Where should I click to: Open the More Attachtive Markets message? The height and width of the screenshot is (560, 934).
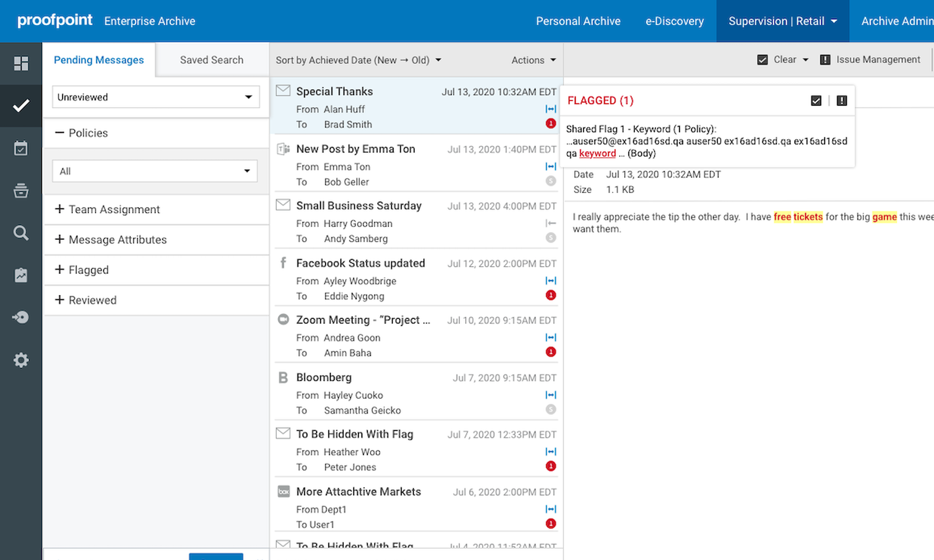pos(416,507)
